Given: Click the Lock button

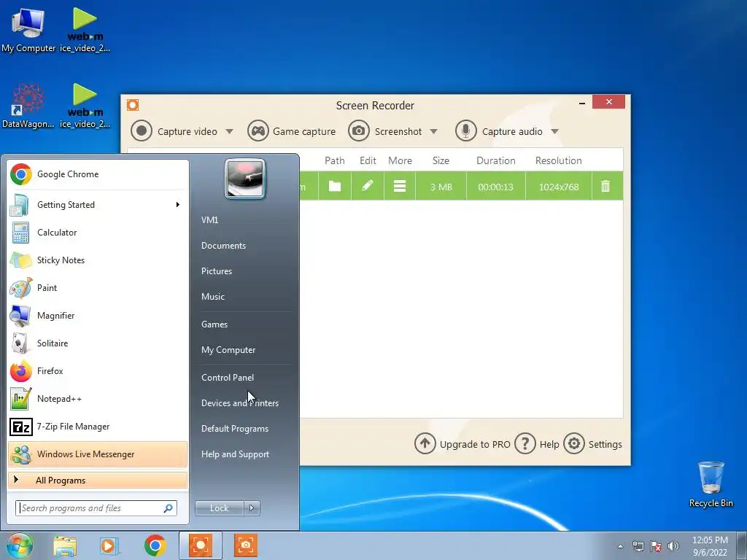Looking at the screenshot, I should (219, 508).
